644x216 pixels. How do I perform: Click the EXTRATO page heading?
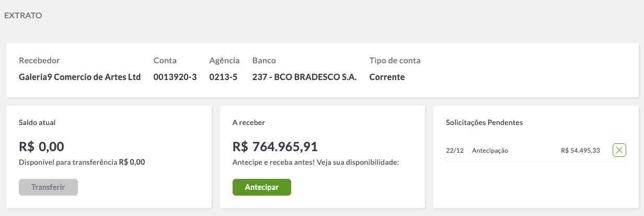[23, 16]
